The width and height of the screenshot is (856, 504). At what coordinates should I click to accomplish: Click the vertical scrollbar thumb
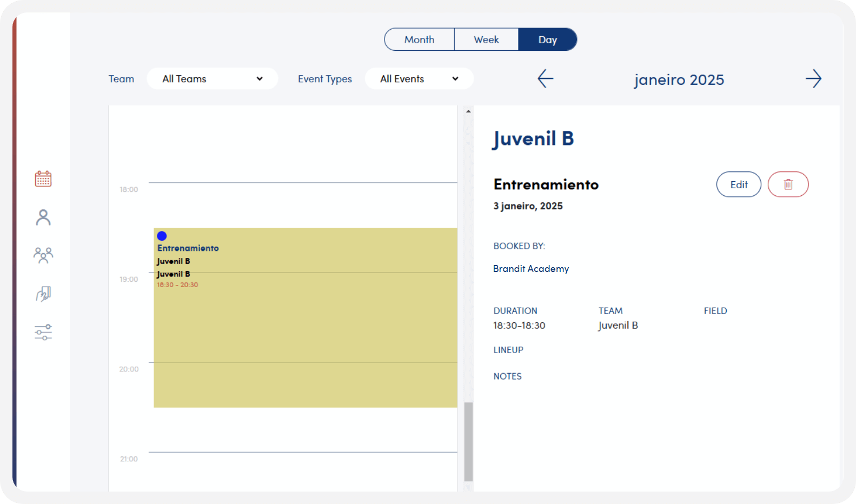468,441
